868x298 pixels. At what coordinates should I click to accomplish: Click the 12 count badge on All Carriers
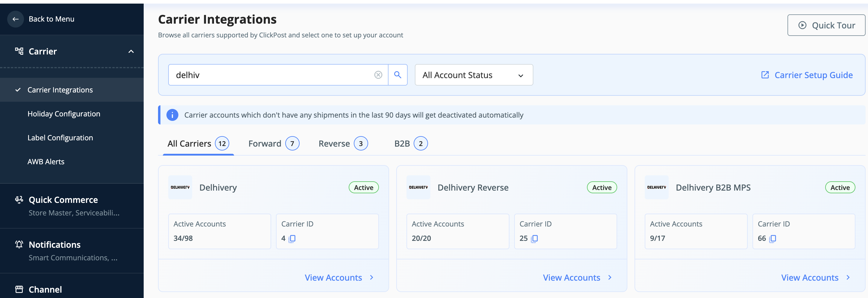[x=222, y=143]
